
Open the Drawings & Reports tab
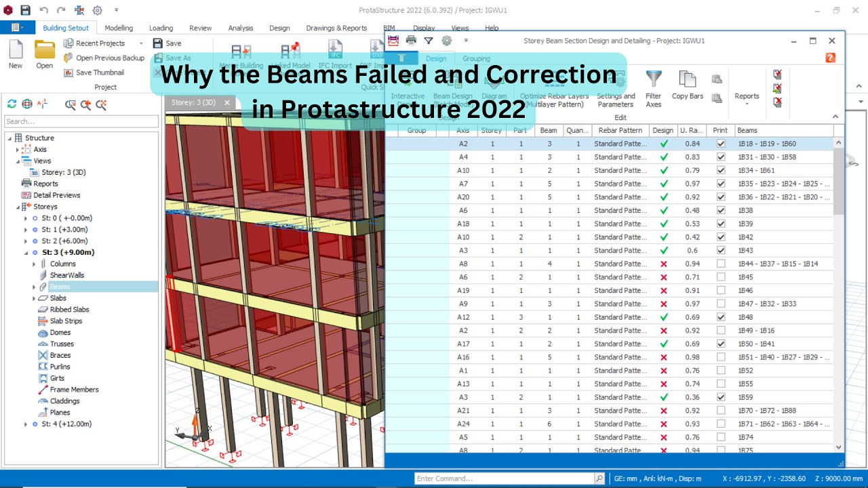pyautogui.click(x=336, y=28)
